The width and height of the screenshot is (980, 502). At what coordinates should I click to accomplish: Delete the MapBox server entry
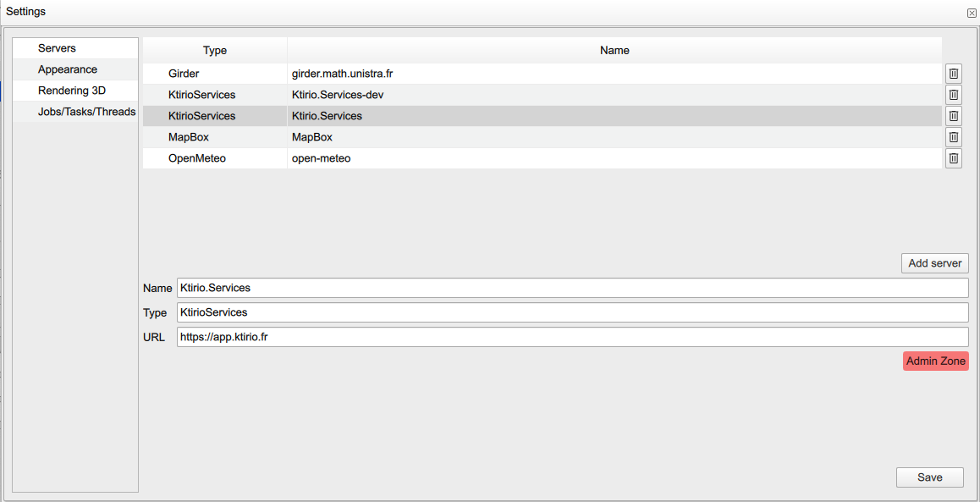953,137
